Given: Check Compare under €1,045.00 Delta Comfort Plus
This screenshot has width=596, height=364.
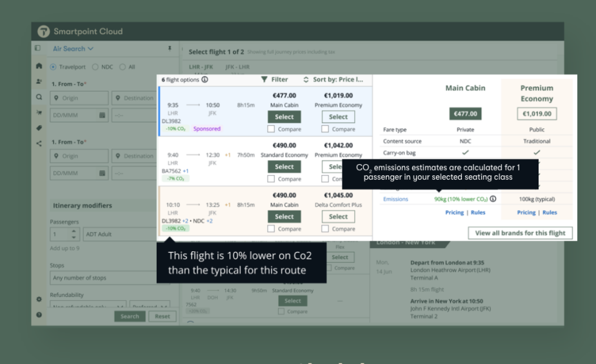Looking at the screenshot, I should (x=325, y=229).
